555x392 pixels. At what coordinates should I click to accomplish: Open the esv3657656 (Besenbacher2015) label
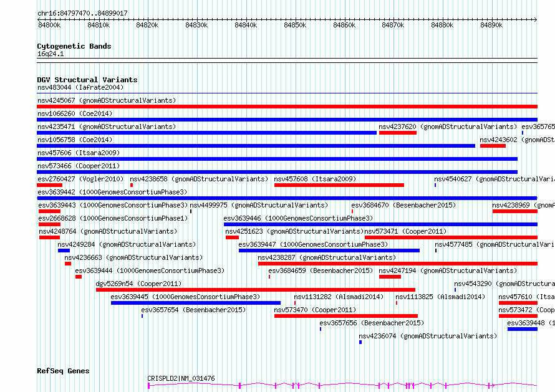pyautogui.click(x=372, y=323)
